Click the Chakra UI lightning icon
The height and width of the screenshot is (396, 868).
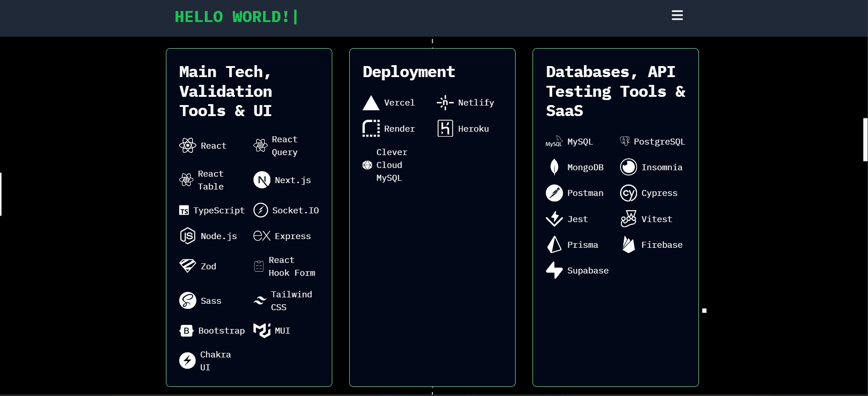point(187,361)
